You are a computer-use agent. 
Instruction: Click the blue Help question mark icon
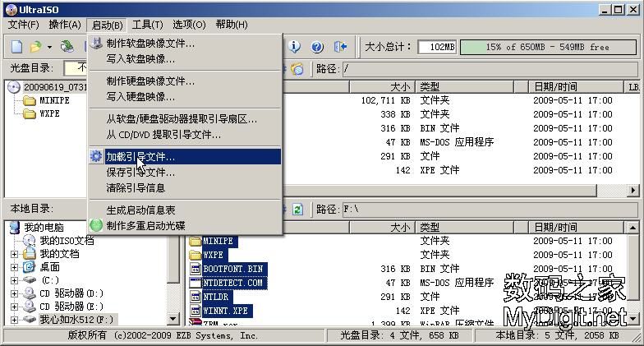[x=317, y=47]
